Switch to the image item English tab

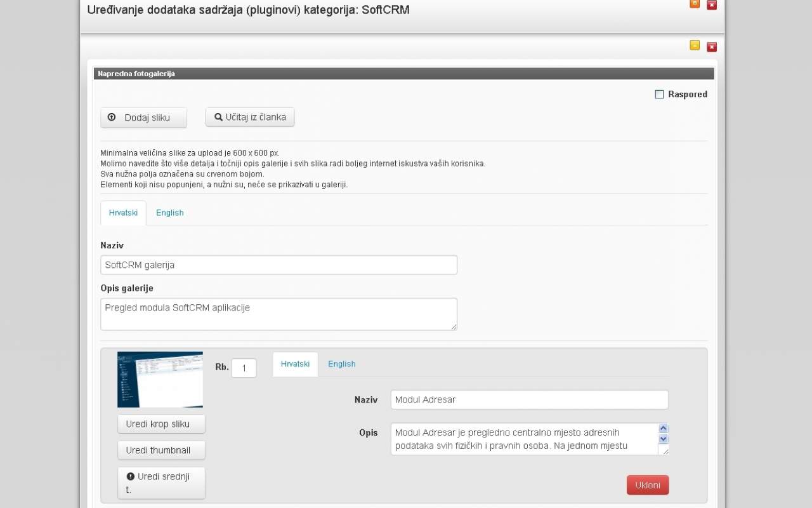click(342, 364)
